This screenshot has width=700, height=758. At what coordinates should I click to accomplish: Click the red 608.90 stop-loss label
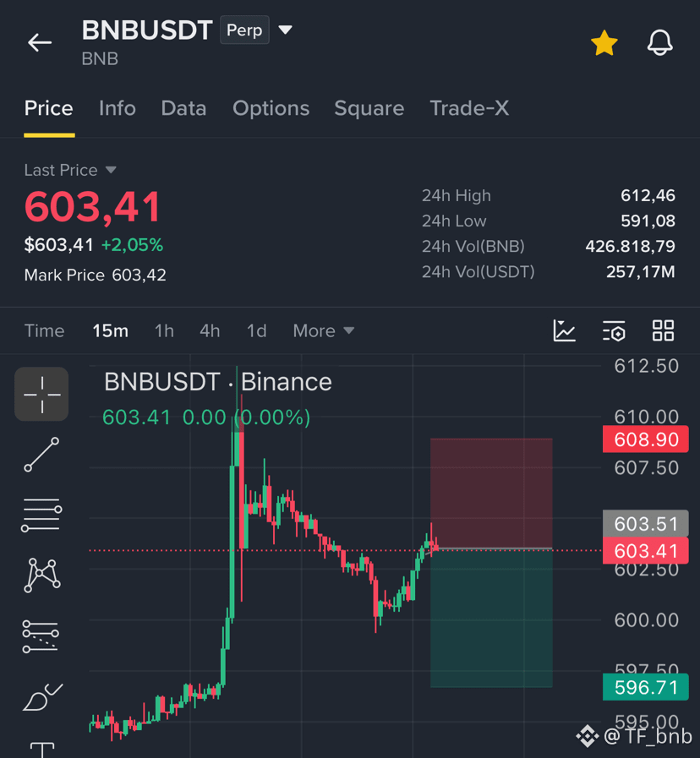[645, 439]
